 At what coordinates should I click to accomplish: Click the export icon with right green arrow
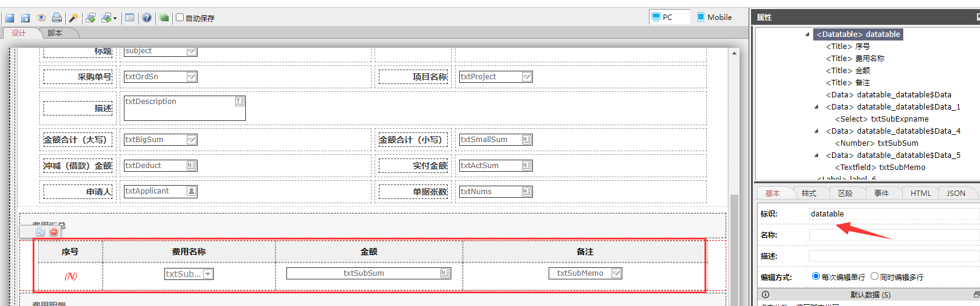click(x=91, y=18)
